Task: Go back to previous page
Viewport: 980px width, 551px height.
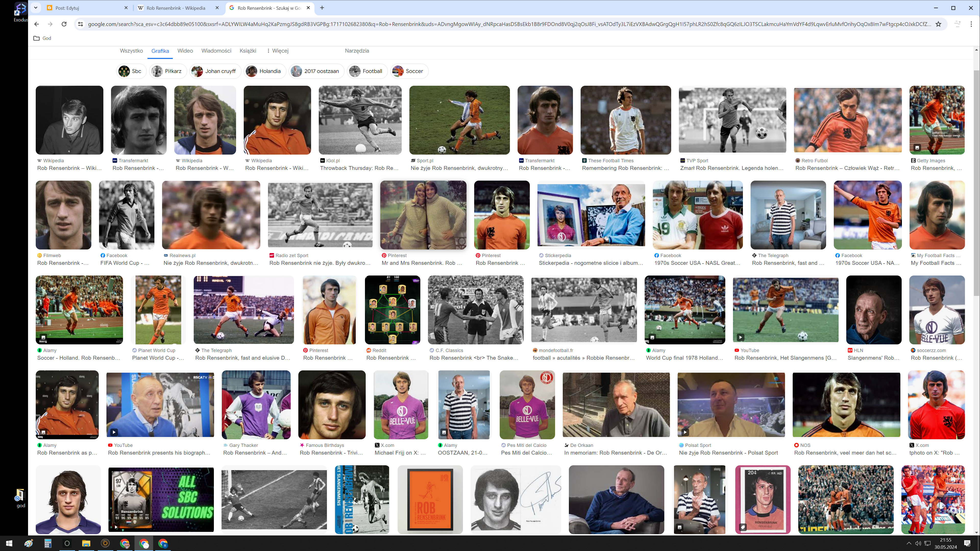Action: 36,24
